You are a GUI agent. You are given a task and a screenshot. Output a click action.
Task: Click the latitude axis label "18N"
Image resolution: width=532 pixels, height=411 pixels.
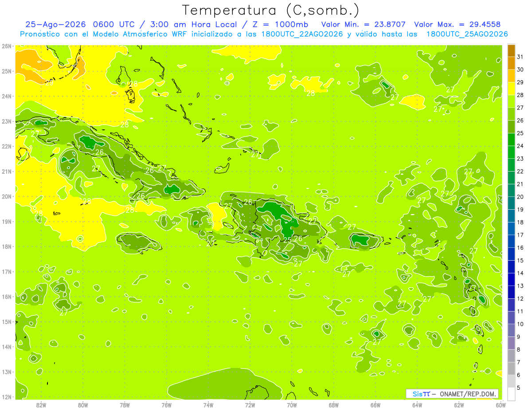[x=6, y=247]
